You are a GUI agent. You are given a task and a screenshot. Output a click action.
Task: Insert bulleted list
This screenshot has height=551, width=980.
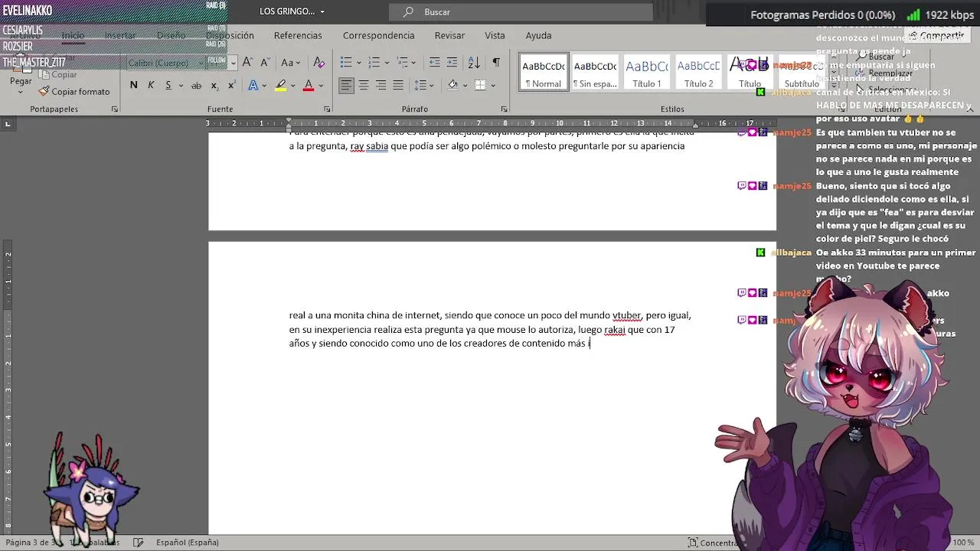[x=346, y=62]
